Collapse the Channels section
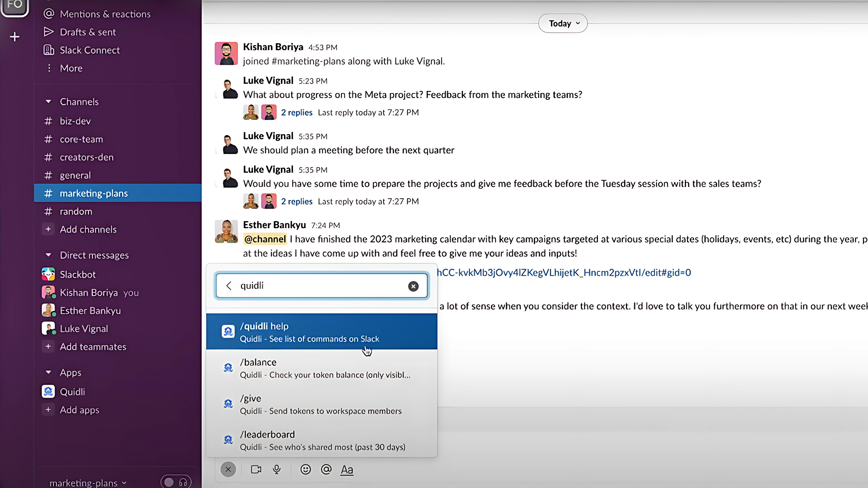This screenshot has height=488, width=868. 48,101
